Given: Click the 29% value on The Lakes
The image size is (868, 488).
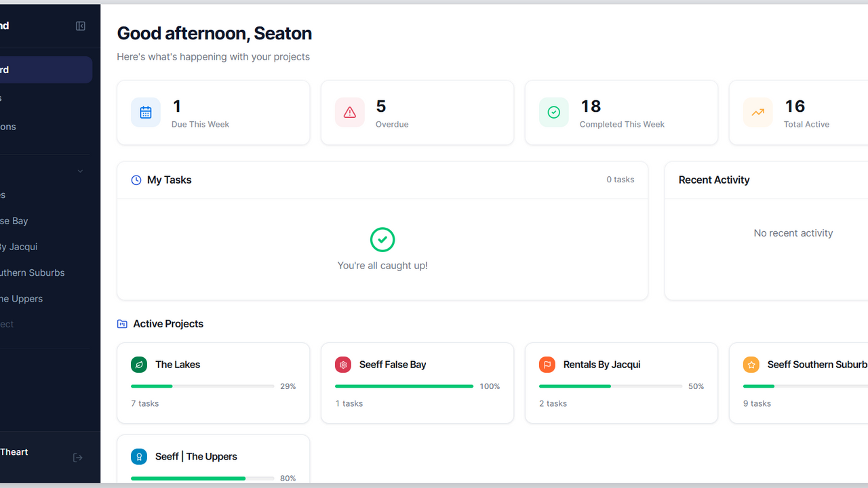Looking at the screenshot, I should pos(288,386).
